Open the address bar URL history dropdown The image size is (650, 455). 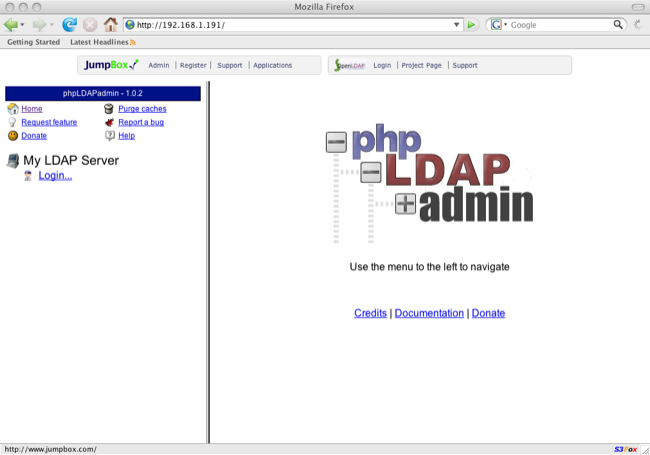pos(456,25)
